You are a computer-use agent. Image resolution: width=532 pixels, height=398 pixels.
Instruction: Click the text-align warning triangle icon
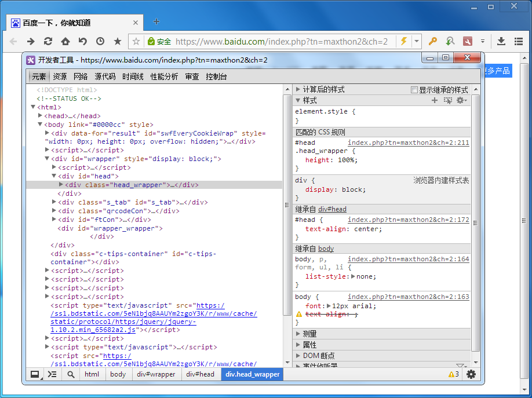(x=299, y=314)
